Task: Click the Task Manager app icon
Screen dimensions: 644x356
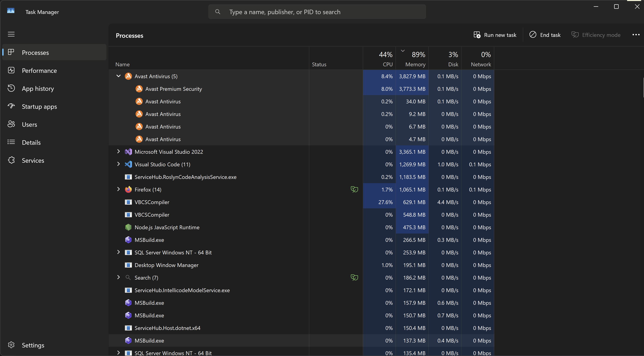Action: pyautogui.click(x=11, y=11)
